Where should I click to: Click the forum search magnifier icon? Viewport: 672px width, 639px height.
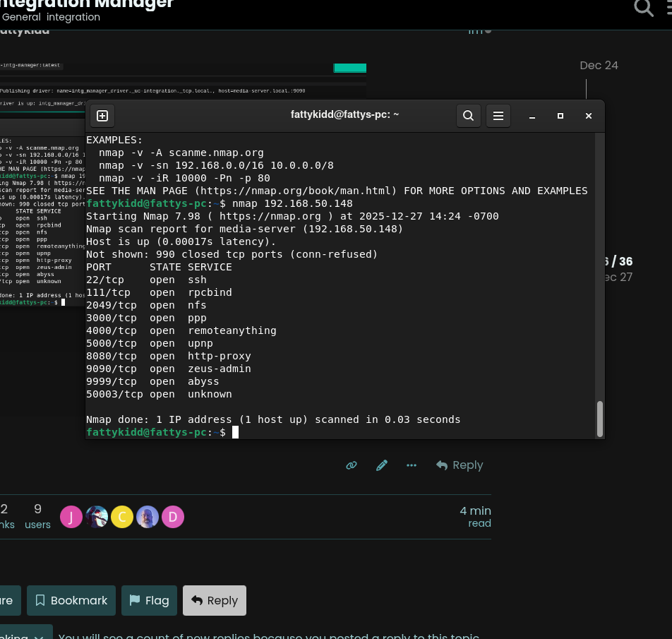[x=643, y=8]
